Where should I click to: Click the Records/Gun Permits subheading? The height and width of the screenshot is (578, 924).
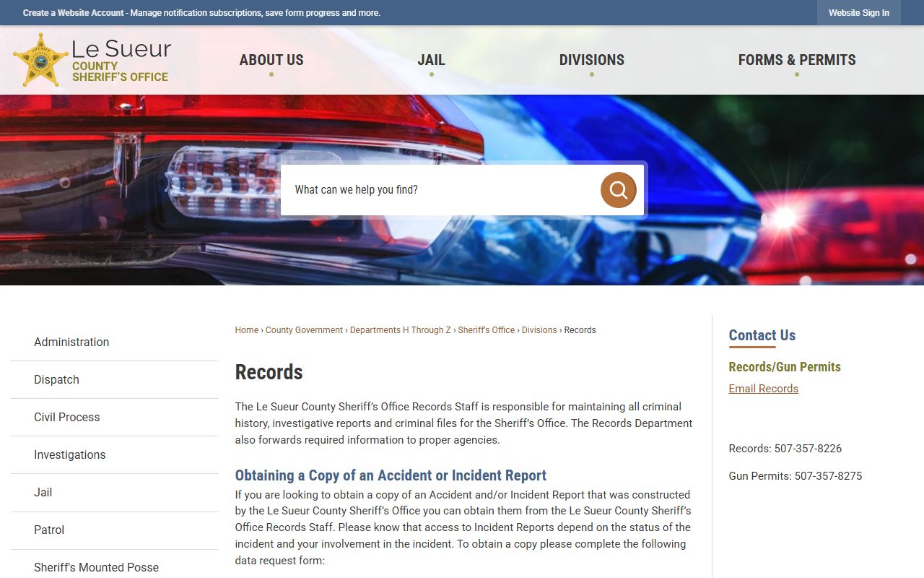tap(785, 367)
